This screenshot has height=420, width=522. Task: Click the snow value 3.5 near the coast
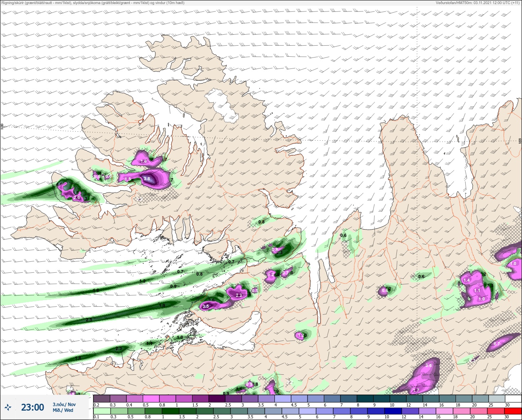tap(206, 306)
